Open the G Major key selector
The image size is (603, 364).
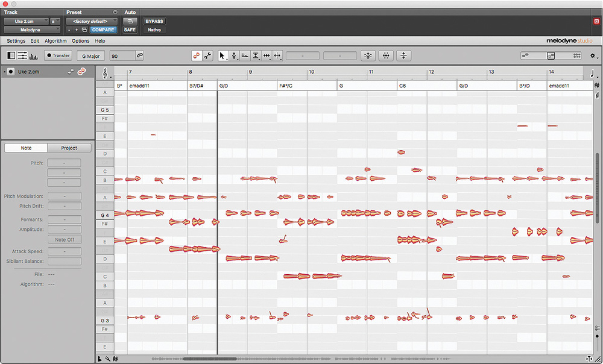(91, 55)
